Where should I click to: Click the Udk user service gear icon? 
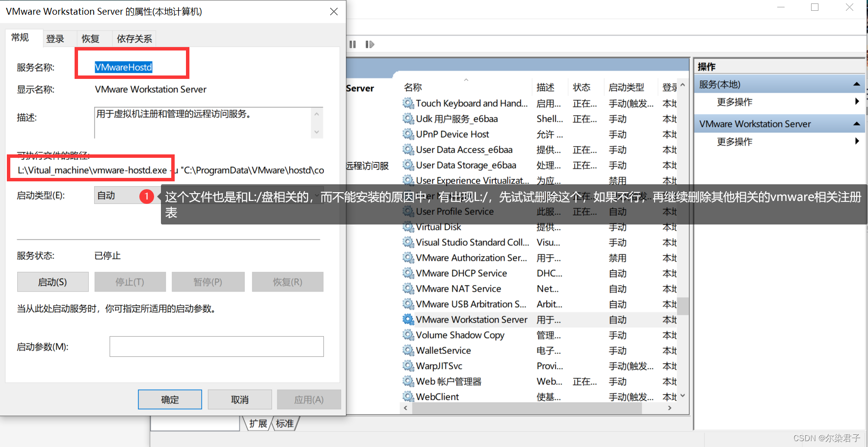(408, 119)
